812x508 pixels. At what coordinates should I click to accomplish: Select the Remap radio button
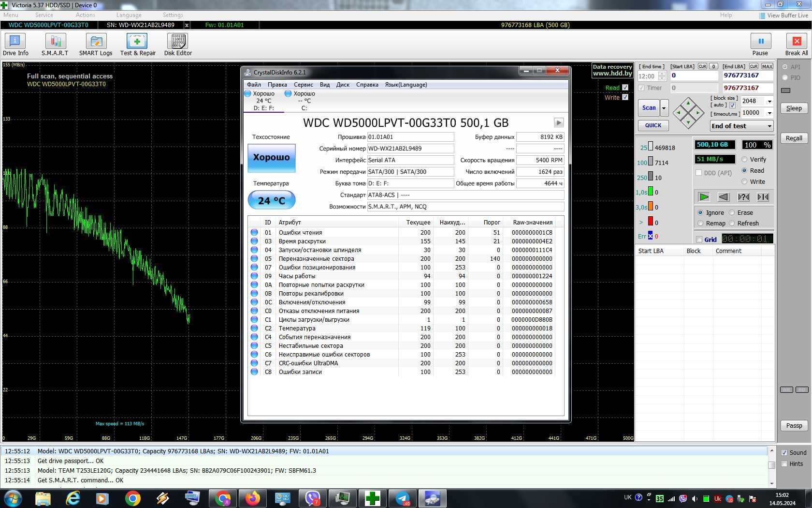click(700, 223)
